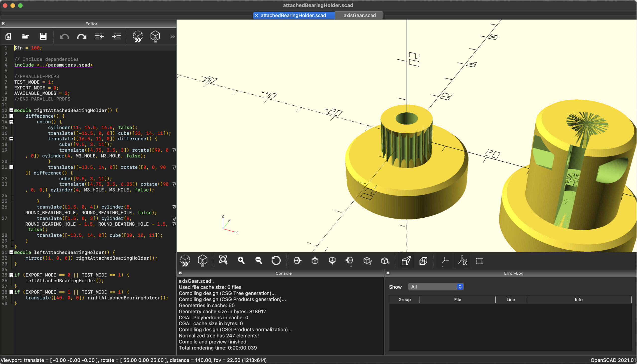
Task: Click the View All magnifier icon
Action: coord(223,260)
